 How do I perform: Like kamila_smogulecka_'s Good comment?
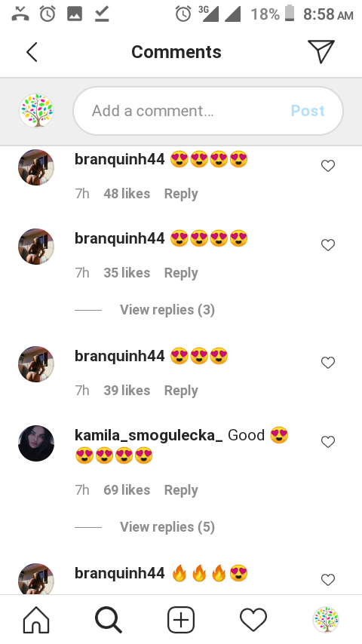click(328, 442)
